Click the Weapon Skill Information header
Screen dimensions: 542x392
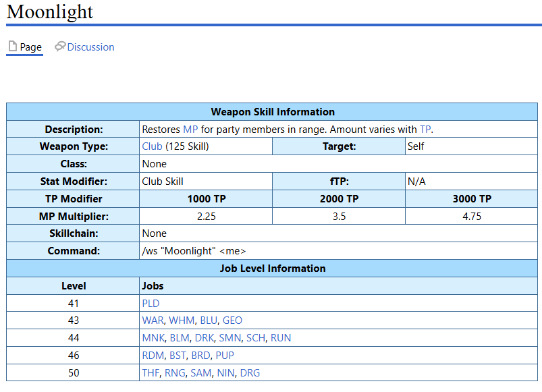click(273, 112)
